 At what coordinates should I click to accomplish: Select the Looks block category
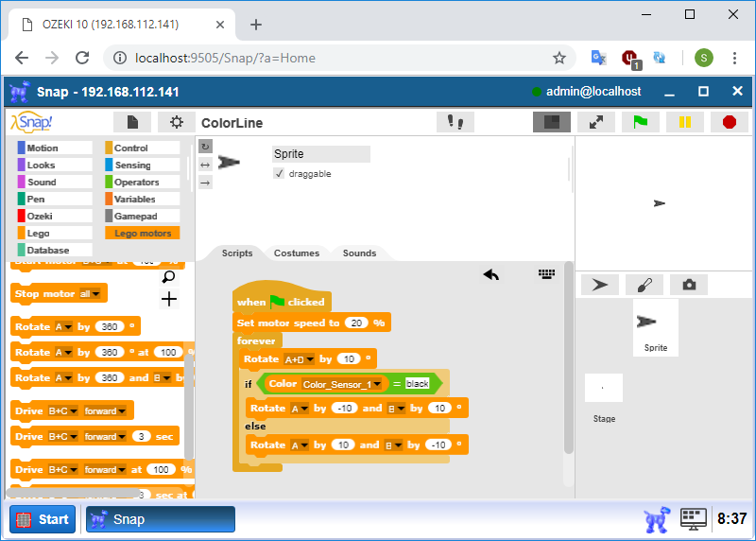(x=55, y=166)
